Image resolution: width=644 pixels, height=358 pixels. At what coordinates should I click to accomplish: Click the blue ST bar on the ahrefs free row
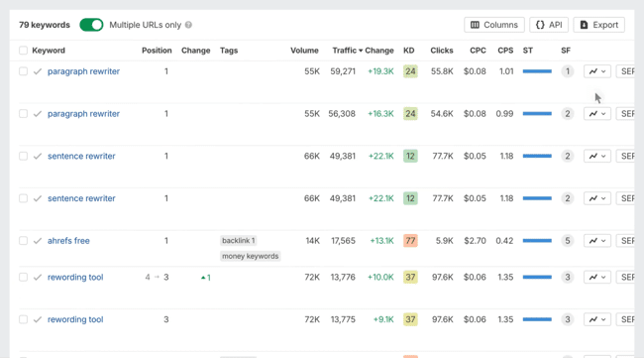click(537, 241)
